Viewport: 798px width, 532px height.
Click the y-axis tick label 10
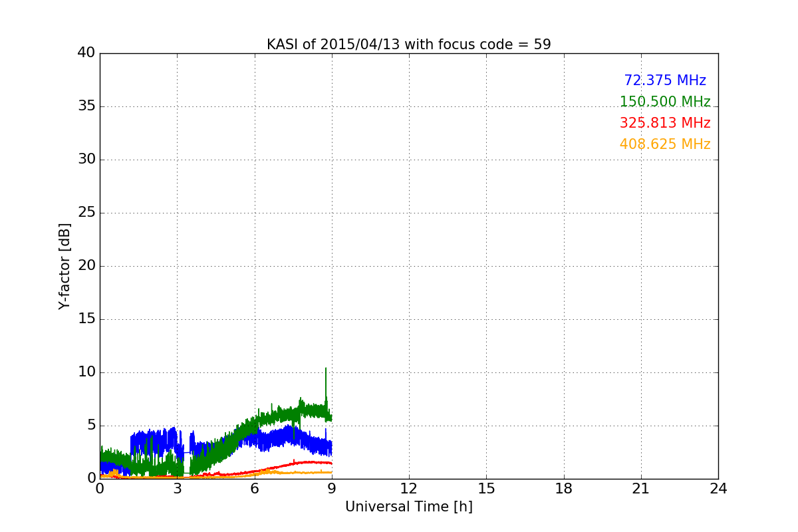click(86, 372)
